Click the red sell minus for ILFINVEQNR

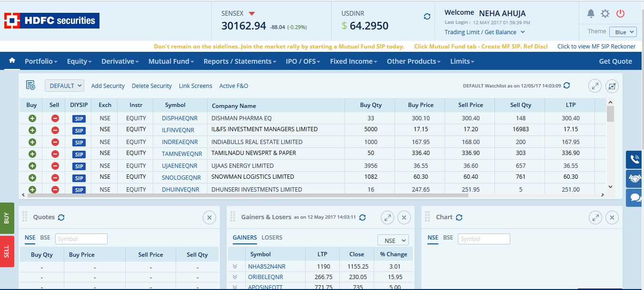(55, 130)
